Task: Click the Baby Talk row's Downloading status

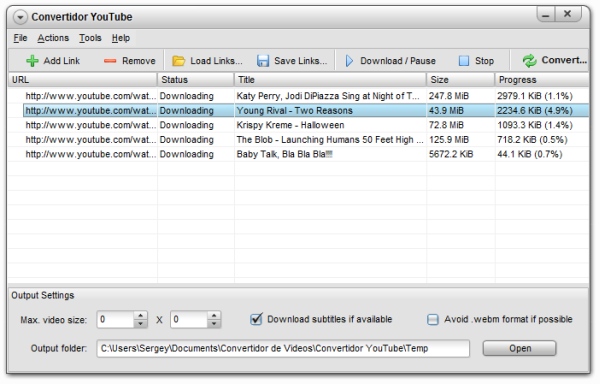Action: tap(186, 154)
